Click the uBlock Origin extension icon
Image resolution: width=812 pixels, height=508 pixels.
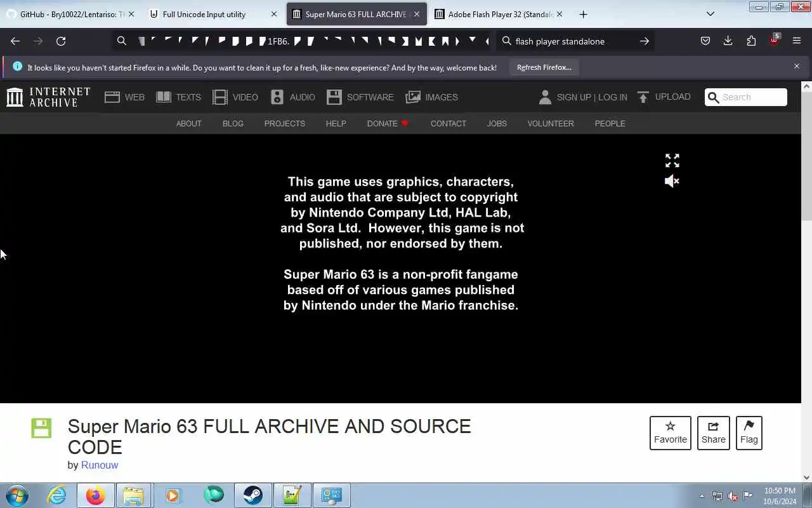click(x=774, y=41)
